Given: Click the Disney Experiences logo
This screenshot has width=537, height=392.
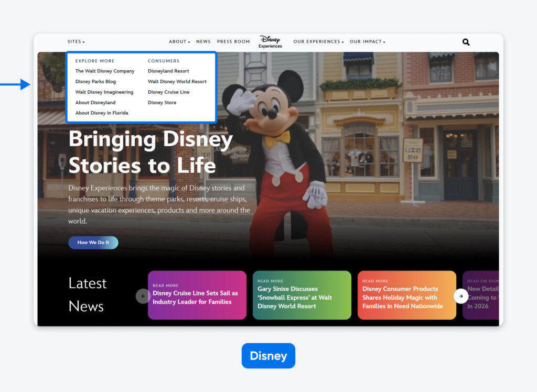Looking at the screenshot, I should click(x=270, y=41).
